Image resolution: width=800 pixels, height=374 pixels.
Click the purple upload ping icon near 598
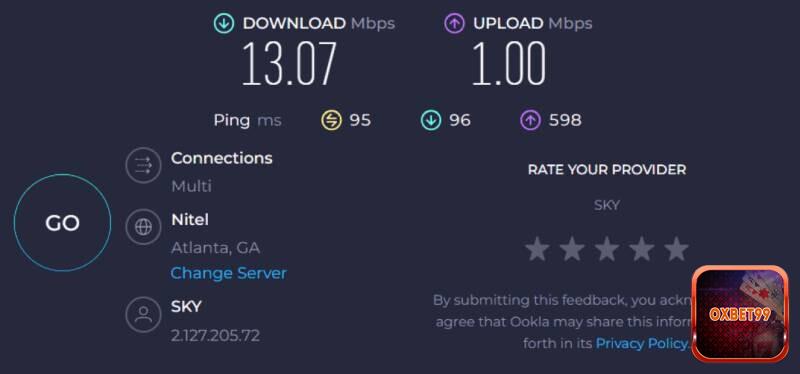pyautogui.click(x=530, y=120)
